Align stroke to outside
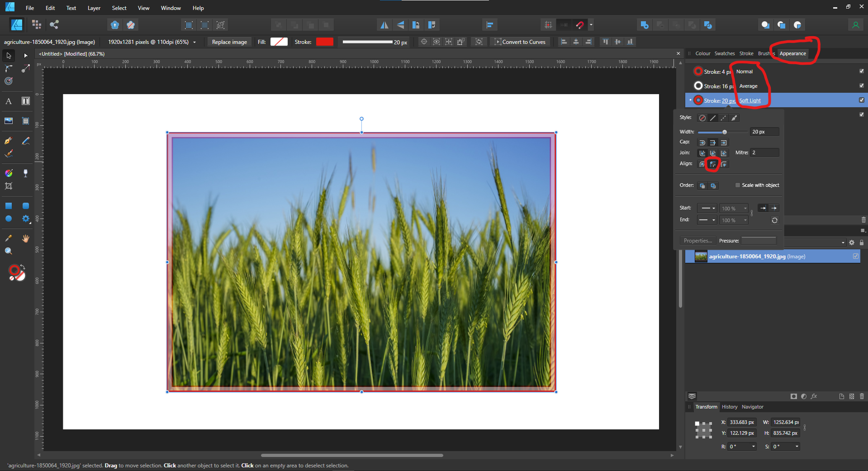The height and width of the screenshot is (471, 868). click(x=724, y=164)
